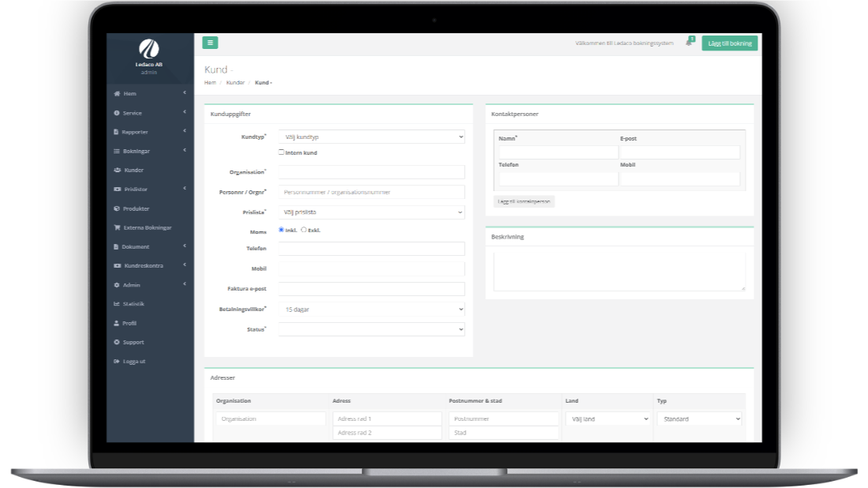Open the Kunder sidebar menu item
This screenshot has height=488, width=868.
pyautogui.click(x=133, y=170)
